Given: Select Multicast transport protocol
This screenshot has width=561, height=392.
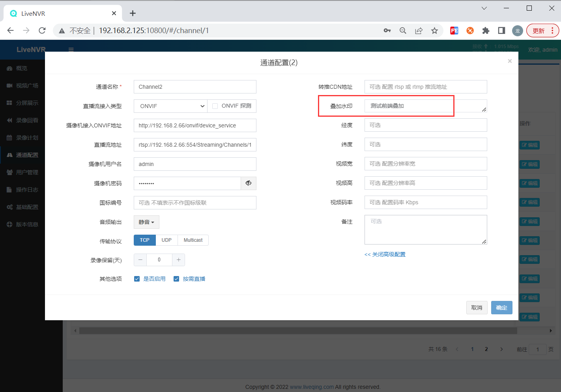Looking at the screenshot, I should [193, 240].
